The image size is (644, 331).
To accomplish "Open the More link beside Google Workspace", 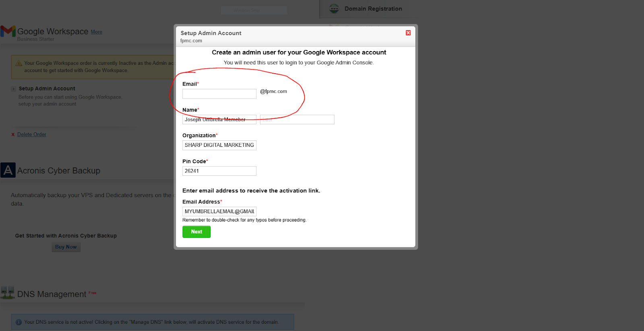I will [x=96, y=32].
